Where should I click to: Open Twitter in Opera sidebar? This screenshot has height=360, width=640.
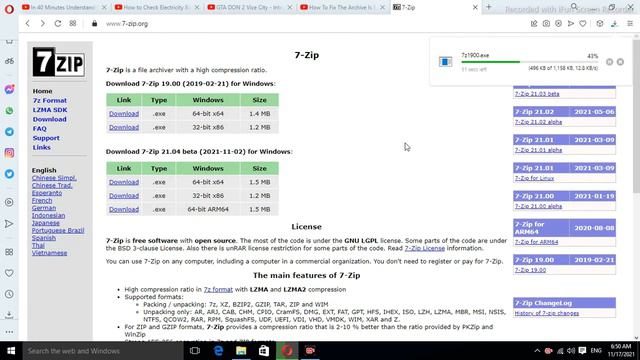click(x=9, y=174)
